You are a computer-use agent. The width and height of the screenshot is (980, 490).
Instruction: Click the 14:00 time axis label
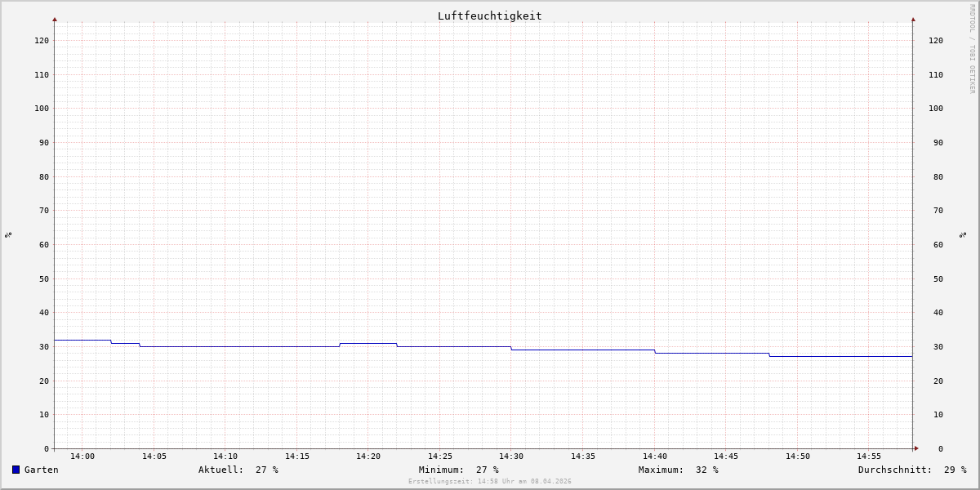pyautogui.click(x=82, y=457)
